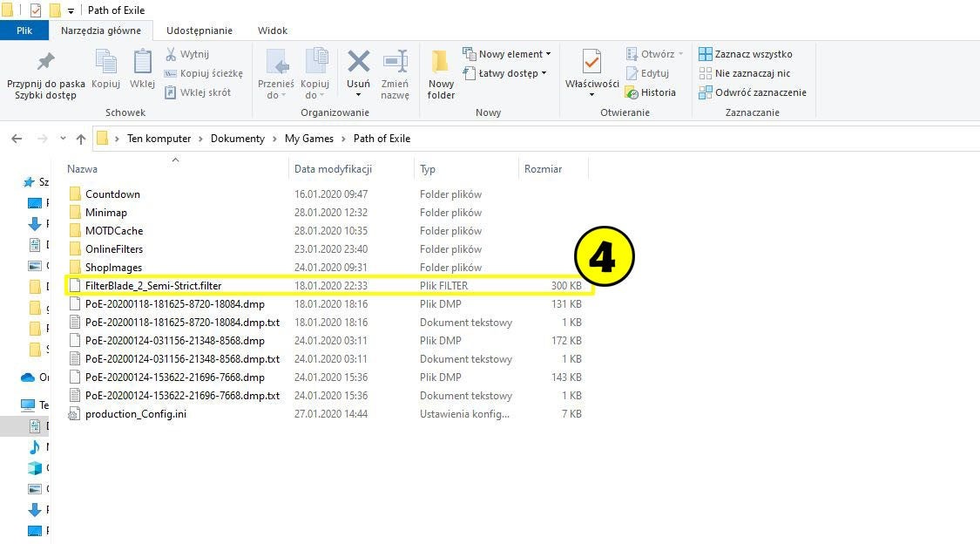
Task: Click the properties checkmark in title bar
Action: (x=36, y=10)
